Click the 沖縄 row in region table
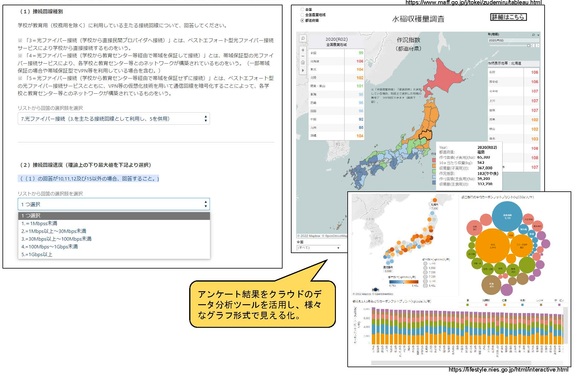Image resolution: width=575 pixels, height=392 pixels. tap(337, 136)
